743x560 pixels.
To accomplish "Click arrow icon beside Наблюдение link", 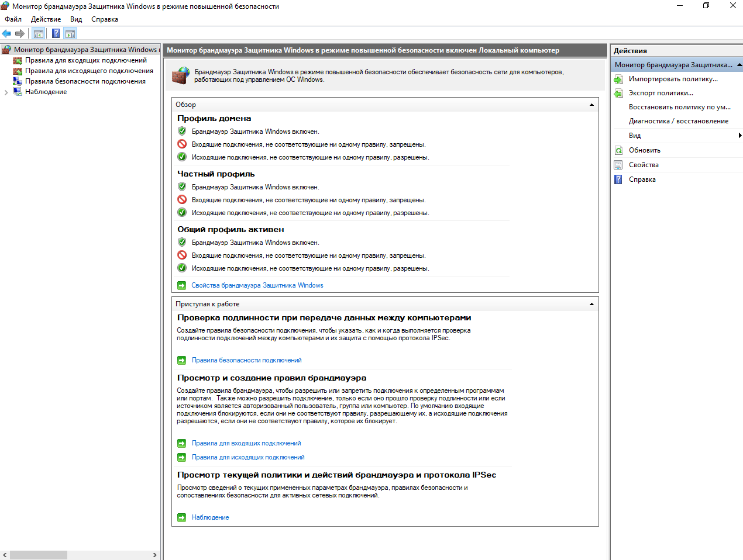I will coord(182,517).
